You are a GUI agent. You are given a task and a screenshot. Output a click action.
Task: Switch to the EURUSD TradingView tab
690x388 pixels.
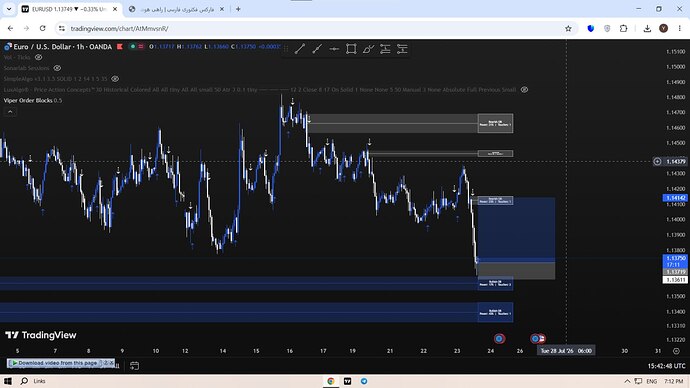[70, 9]
